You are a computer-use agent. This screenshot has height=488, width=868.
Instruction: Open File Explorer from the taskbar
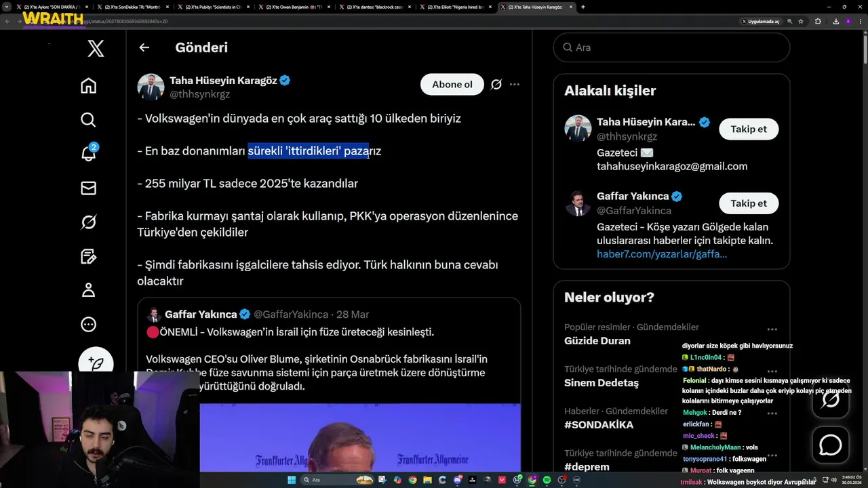pos(427,480)
